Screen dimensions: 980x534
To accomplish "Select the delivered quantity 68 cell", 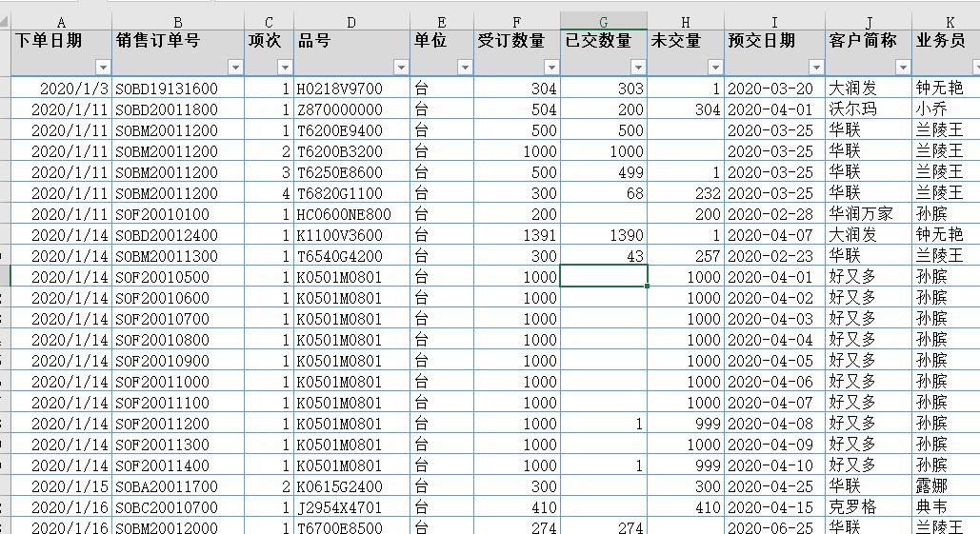I will (604, 193).
